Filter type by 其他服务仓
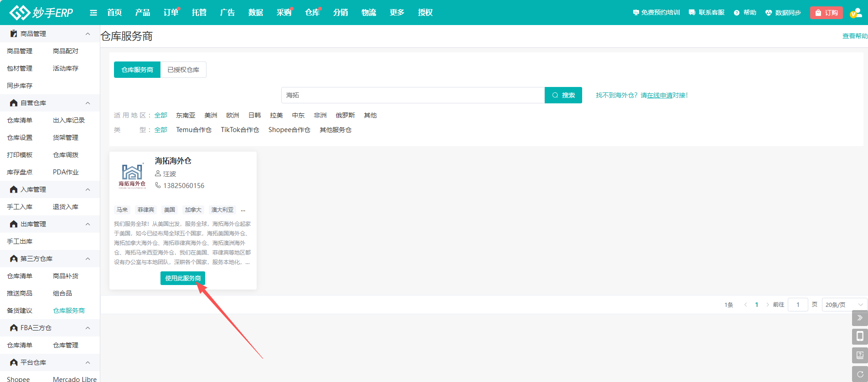Viewport: 868px width, 382px height. coord(336,130)
